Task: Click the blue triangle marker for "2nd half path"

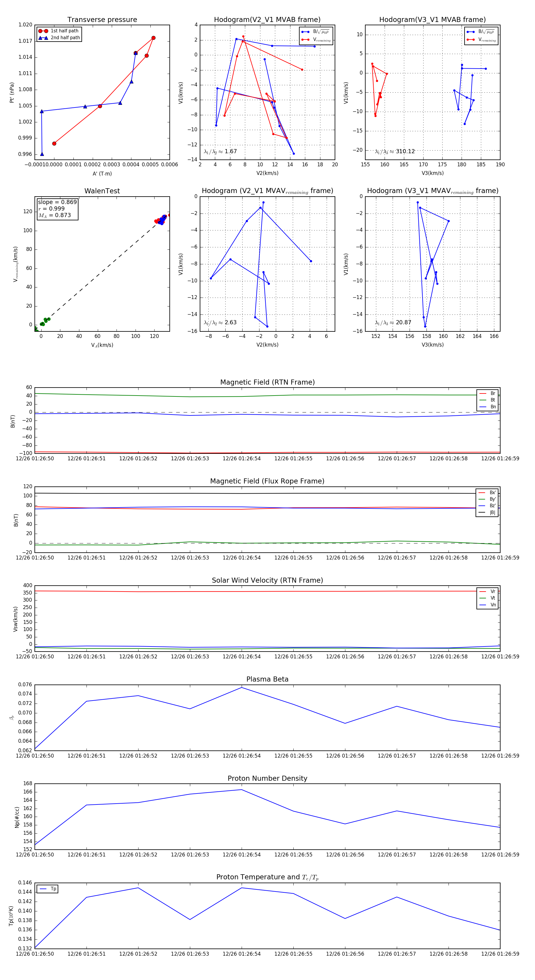Action: pyautogui.click(x=43, y=38)
